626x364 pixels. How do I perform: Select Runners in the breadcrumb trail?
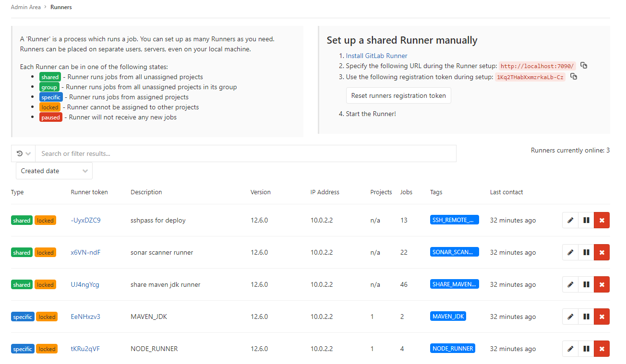tap(61, 7)
